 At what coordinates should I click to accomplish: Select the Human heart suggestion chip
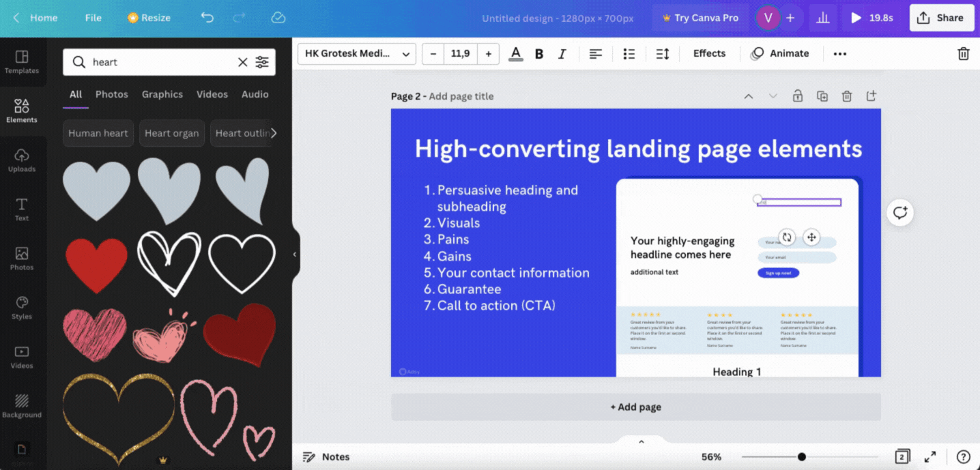click(98, 133)
